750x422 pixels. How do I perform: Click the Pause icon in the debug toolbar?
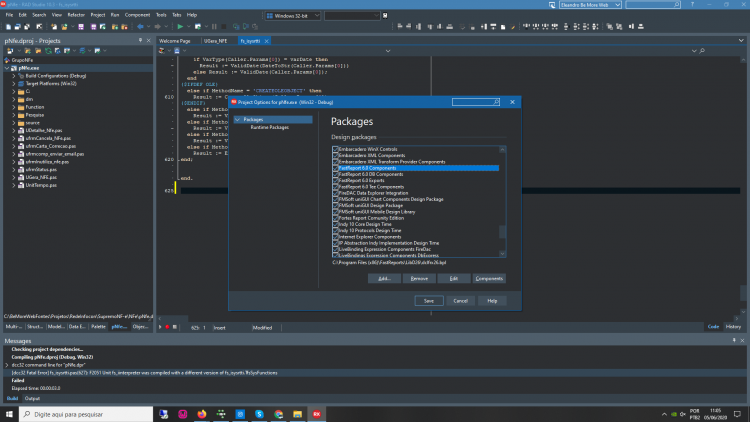click(x=214, y=27)
